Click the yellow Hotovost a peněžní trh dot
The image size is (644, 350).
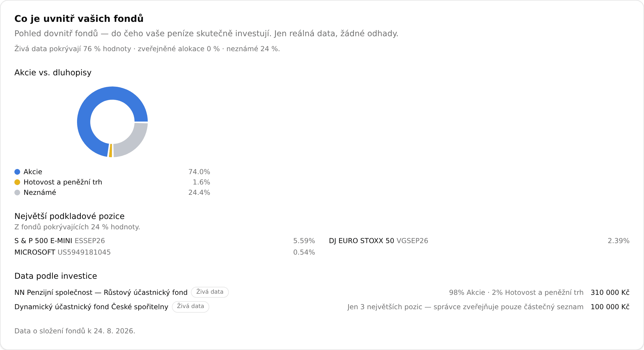click(x=17, y=182)
